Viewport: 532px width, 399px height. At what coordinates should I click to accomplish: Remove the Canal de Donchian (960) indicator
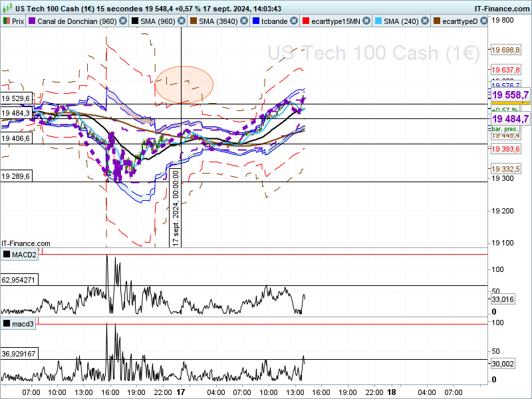[x=123, y=21]
